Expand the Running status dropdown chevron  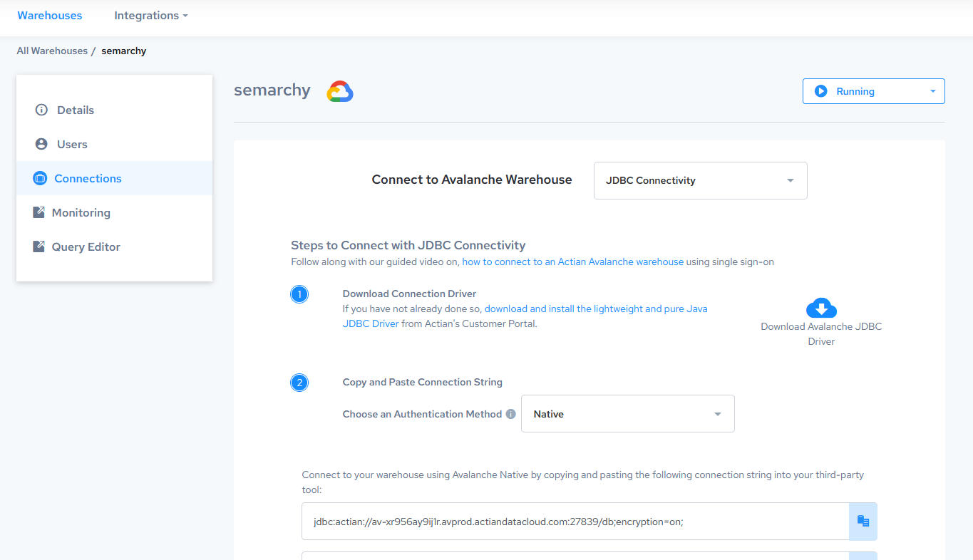click(932, 91)
